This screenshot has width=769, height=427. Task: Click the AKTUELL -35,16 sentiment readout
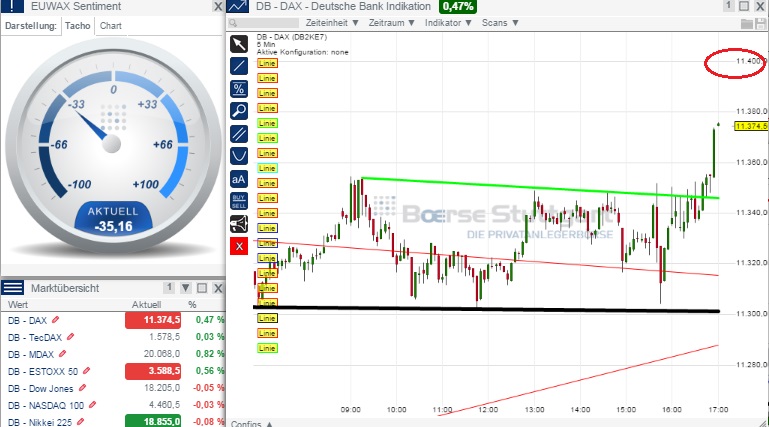113,219
